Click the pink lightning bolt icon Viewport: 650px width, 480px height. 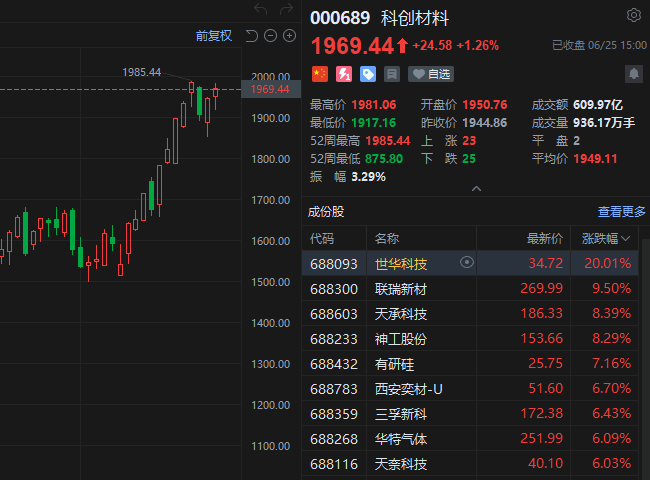click(344, 74)
